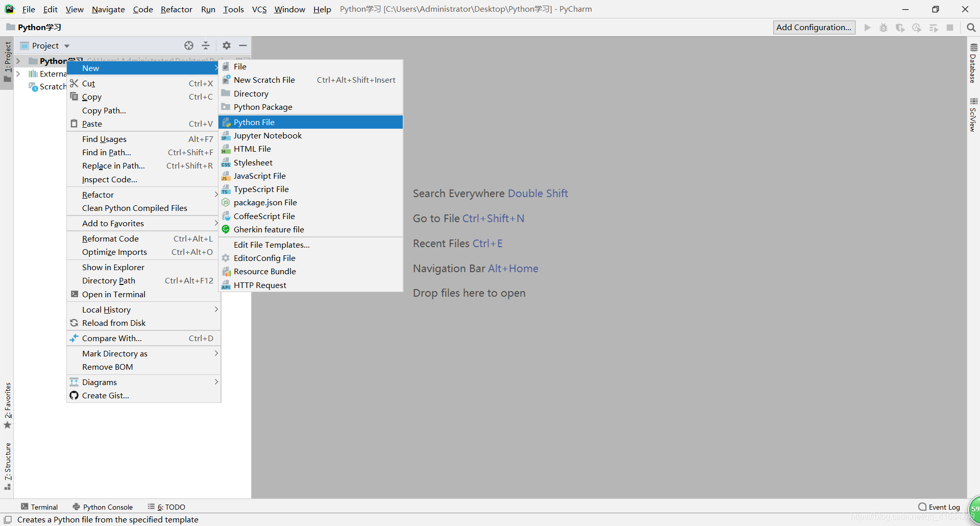Image resolution: width=980 pixels, height=526 pixels.
Task: Select Copy Path... entry
Action: [143, 110]
